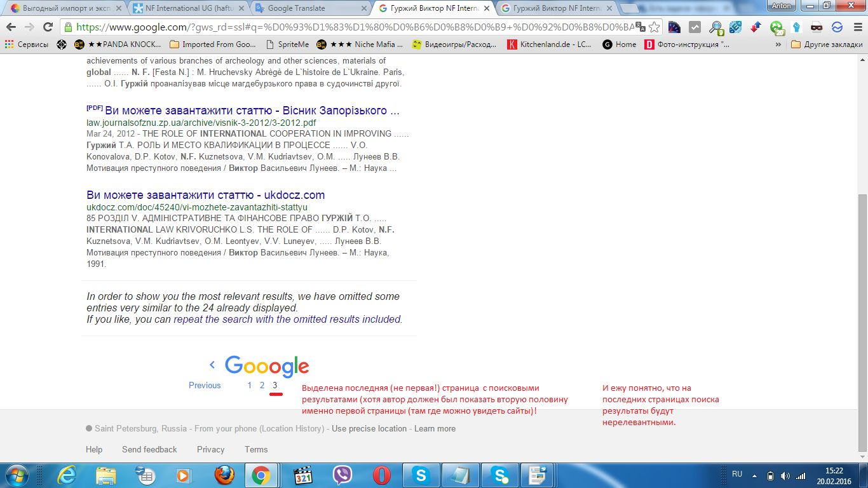Open the Imported From Goo... bookmark folder
Image resolution: width=868 pixels, height=488 pixels.
pyautogui.click(x=213, y=44)
